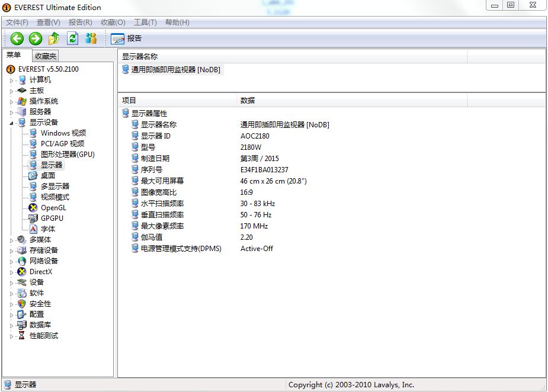This screenshot has width=548, height=392.
Task: Click the green forward arrow toolbar icon
Action: [x=36, y=38]
